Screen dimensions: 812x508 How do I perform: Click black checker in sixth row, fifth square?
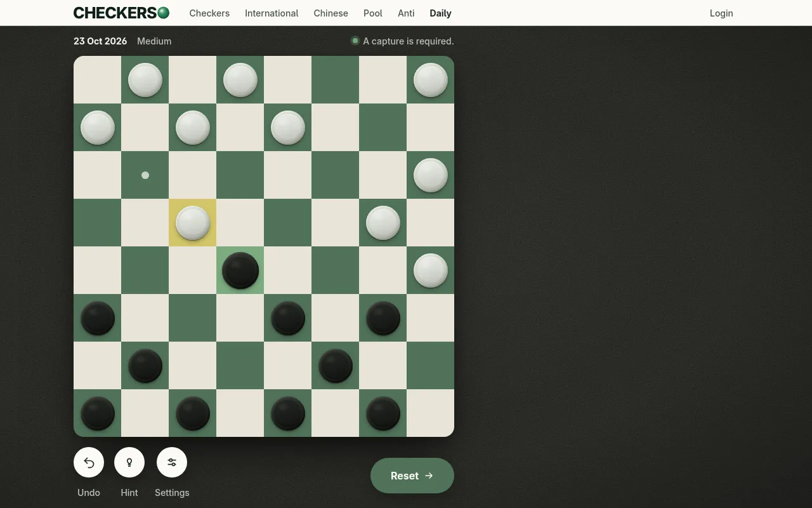tap(288, 318)
